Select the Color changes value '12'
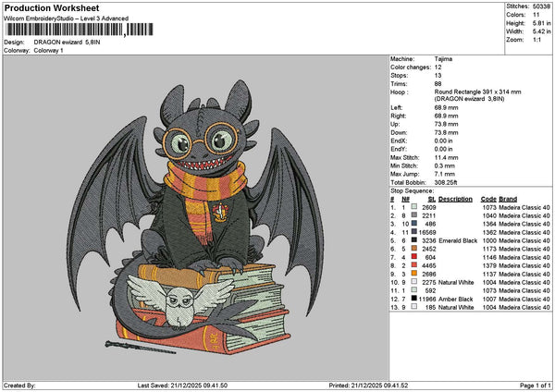 point(438,67)
